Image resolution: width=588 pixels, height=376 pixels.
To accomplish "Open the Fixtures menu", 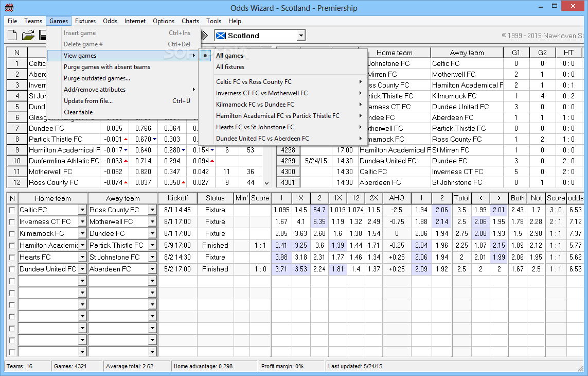I will (x=85, y=21).
